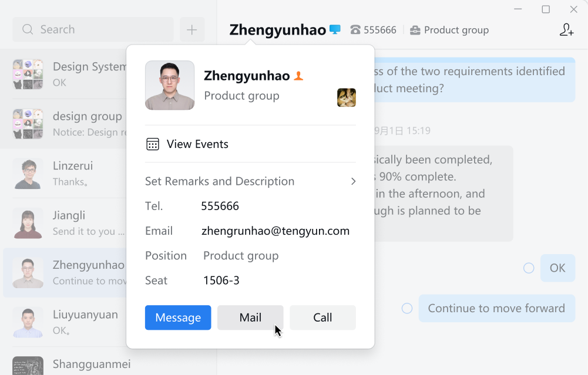588x375 pixels.
Task: Click the magnifier icon in search box
Action: click(28, 29)
